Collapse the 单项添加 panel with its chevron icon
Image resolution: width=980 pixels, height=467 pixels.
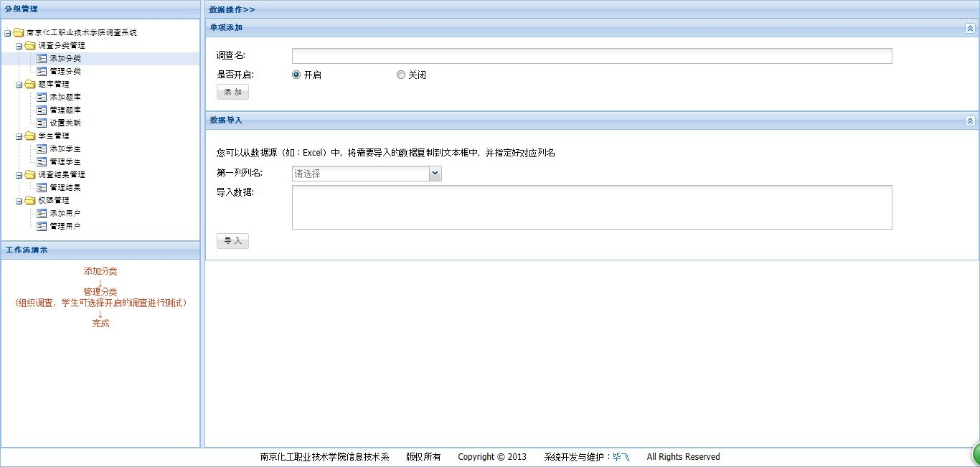970,28
